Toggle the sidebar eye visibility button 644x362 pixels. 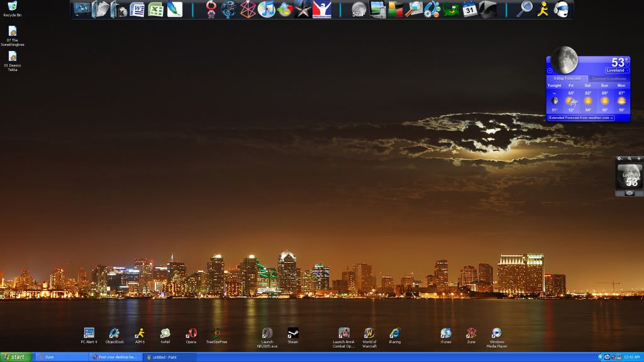click(x=630, y=194)
